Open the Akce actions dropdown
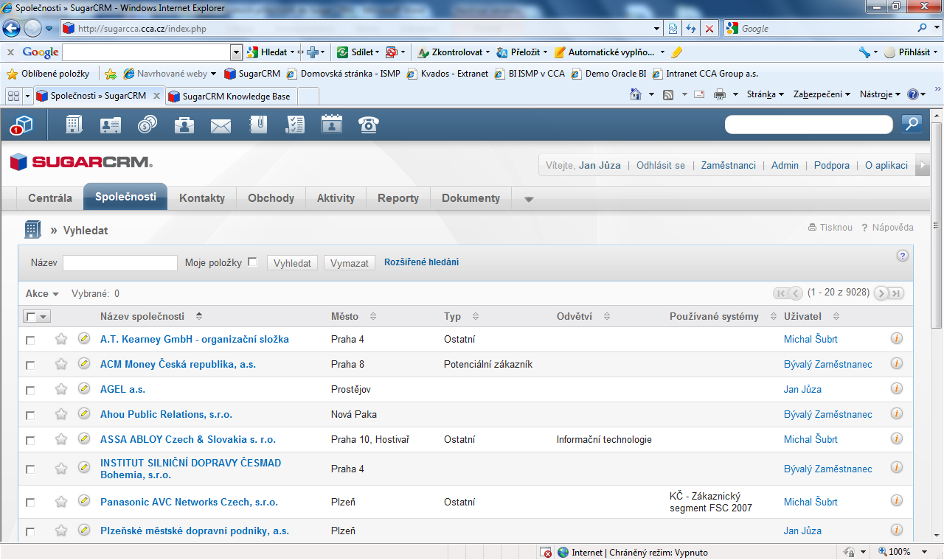The height and width of the screenshot is (560, 944). [42, 293]
